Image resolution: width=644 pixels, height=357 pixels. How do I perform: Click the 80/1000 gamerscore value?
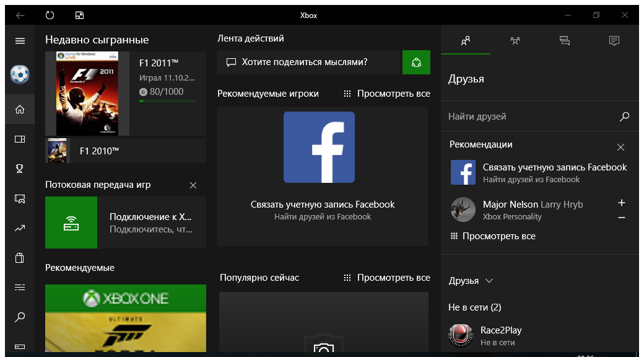click(x=167, y=92)
